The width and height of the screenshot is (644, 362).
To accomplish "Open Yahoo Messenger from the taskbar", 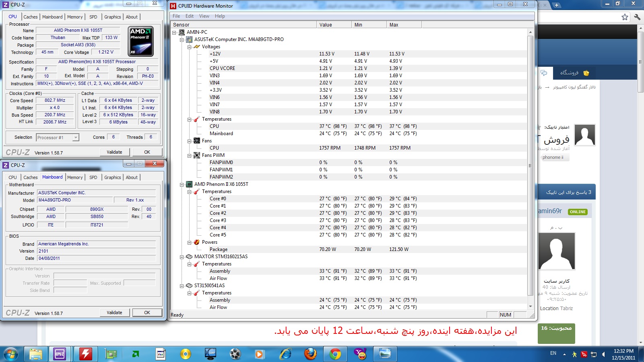I will 360,354.
